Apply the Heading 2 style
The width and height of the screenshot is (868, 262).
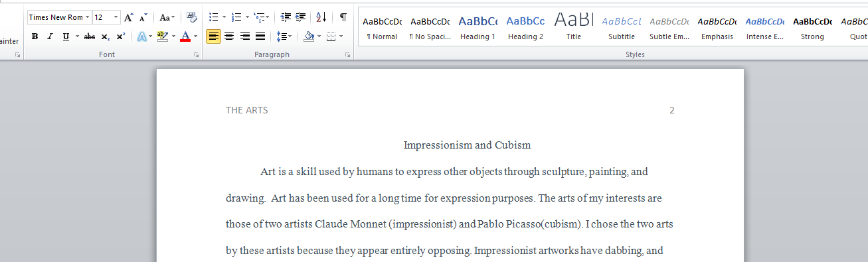coord(525,28)
